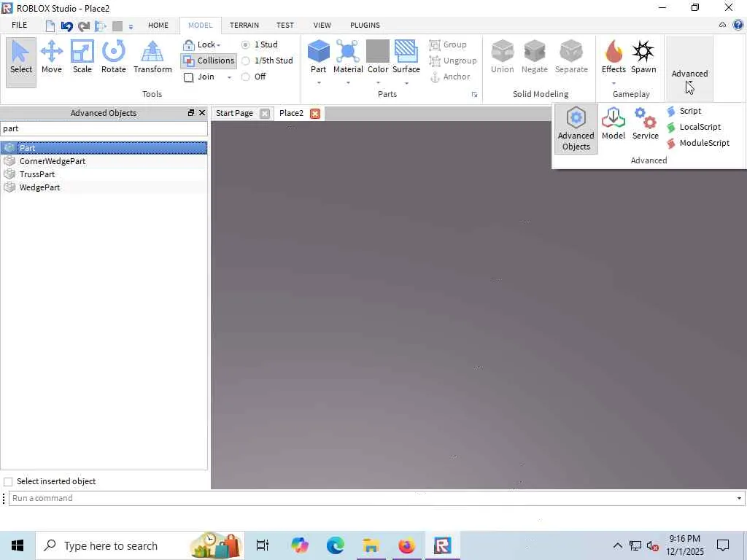The width and height of the screenshot is (747, 560).
Task: Switch to the VIEW ribbon tab
Action: click(x=322, y=26)
